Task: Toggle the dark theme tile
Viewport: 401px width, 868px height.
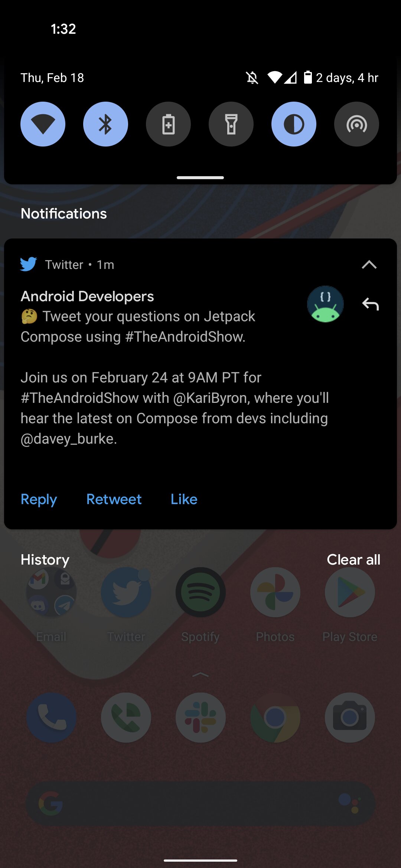Action: [294, 124]
